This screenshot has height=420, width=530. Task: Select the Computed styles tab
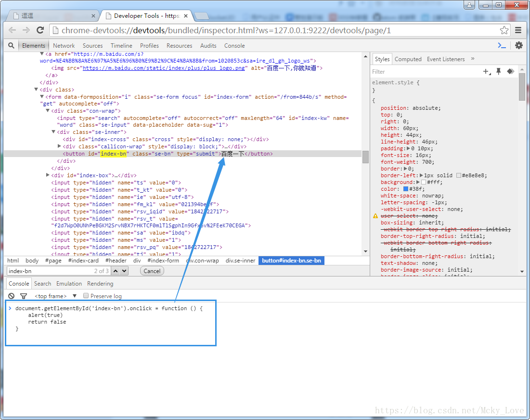point(408,59)
